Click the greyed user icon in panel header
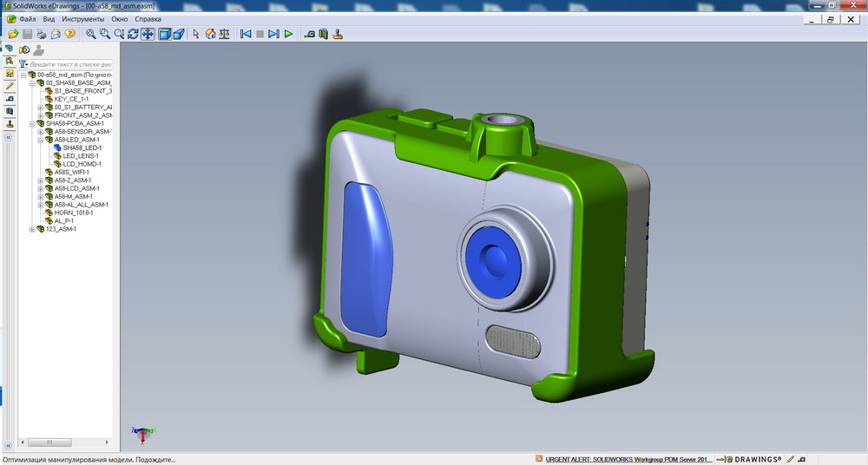The width and height of the screenshot is (868, 465). (38, 50)
